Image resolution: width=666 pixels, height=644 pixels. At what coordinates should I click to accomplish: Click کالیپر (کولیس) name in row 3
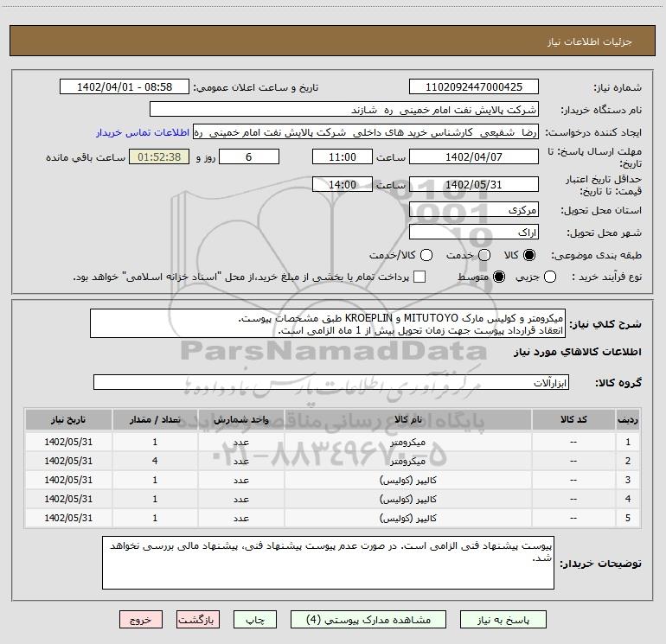(x=407, y=480)
